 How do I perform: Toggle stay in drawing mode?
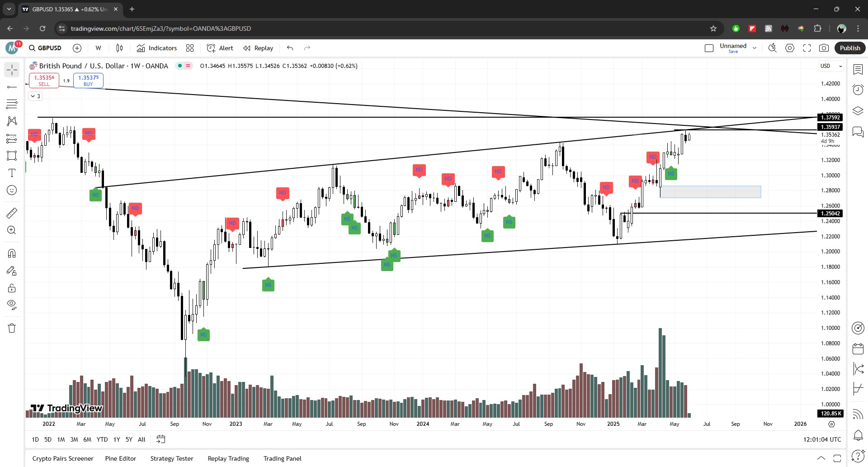point(12,271)
